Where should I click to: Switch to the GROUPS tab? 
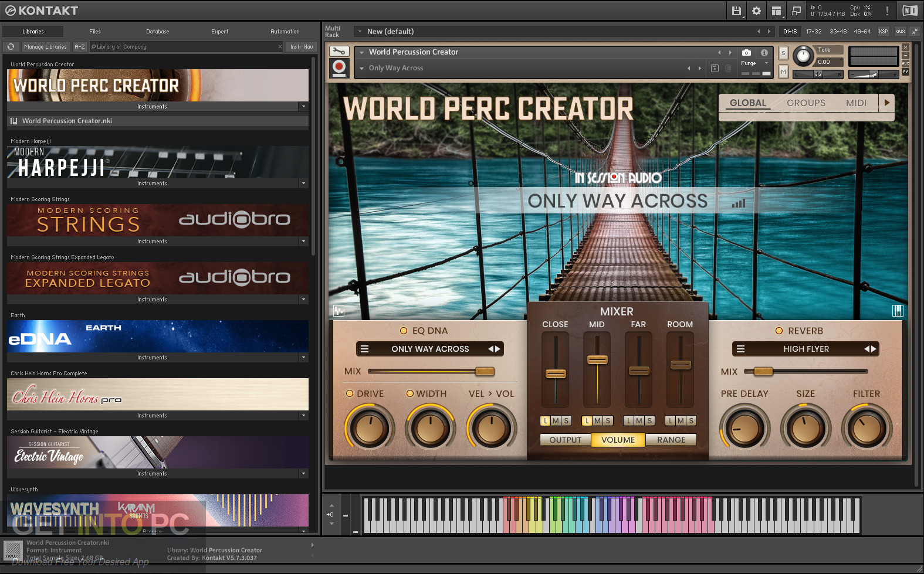click(x=806, y=103)
